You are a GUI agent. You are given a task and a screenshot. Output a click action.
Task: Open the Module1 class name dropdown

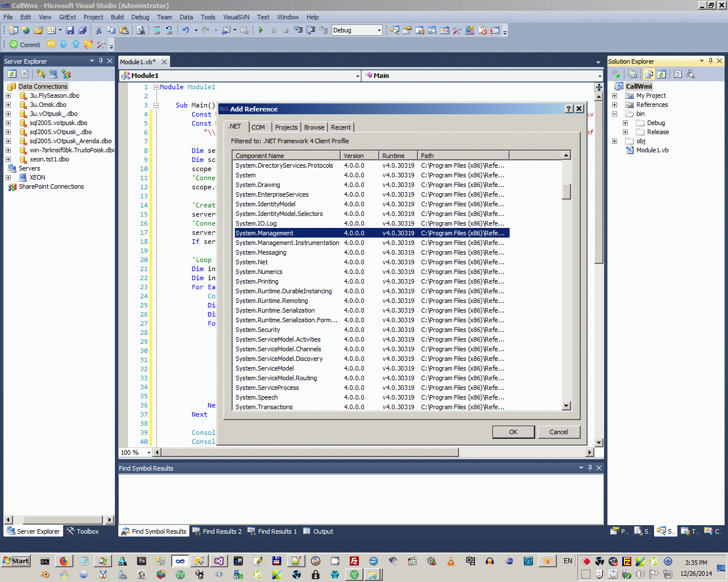357,76
